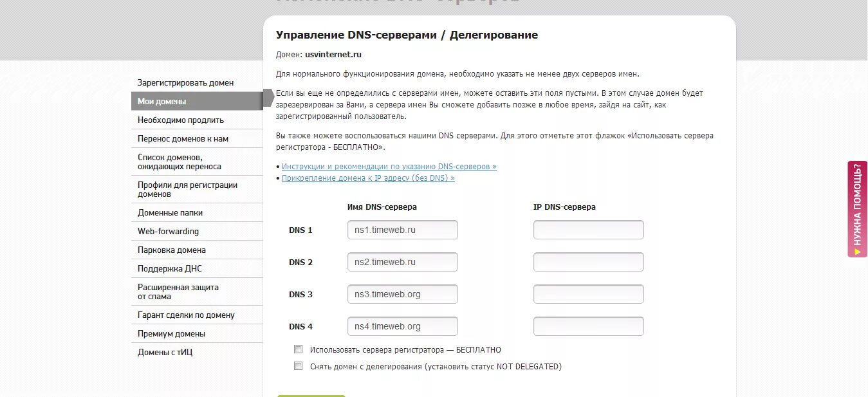Select Мои домены in sidebar

[x=197, y=101]
